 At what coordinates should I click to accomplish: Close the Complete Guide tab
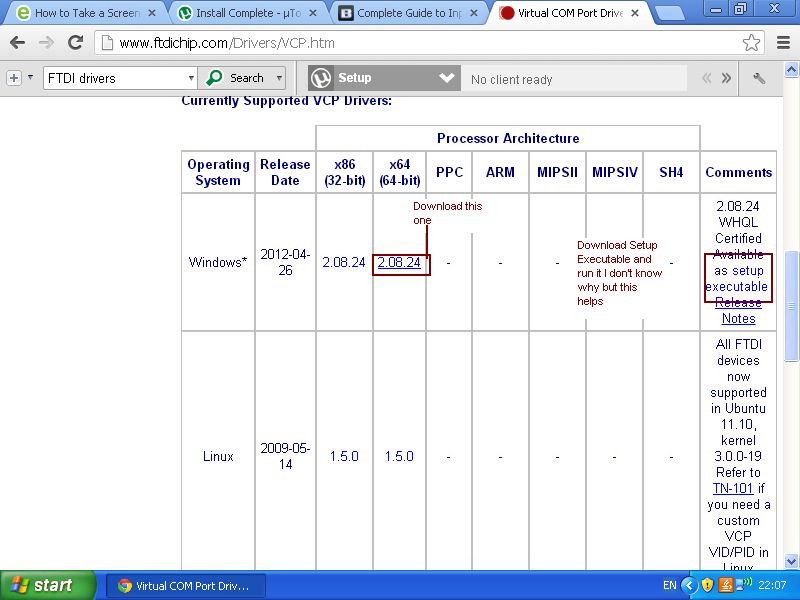click(473, 13)
